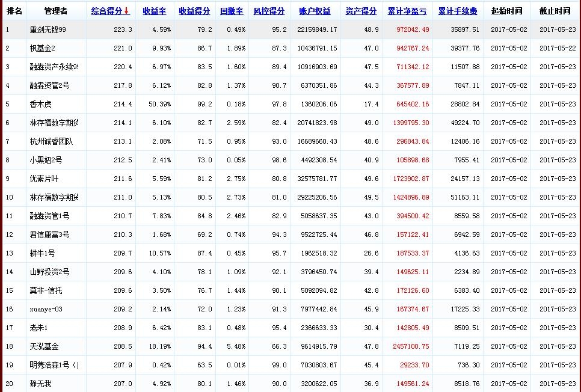Select net profit value 29233.70

[x=414, y=365]
